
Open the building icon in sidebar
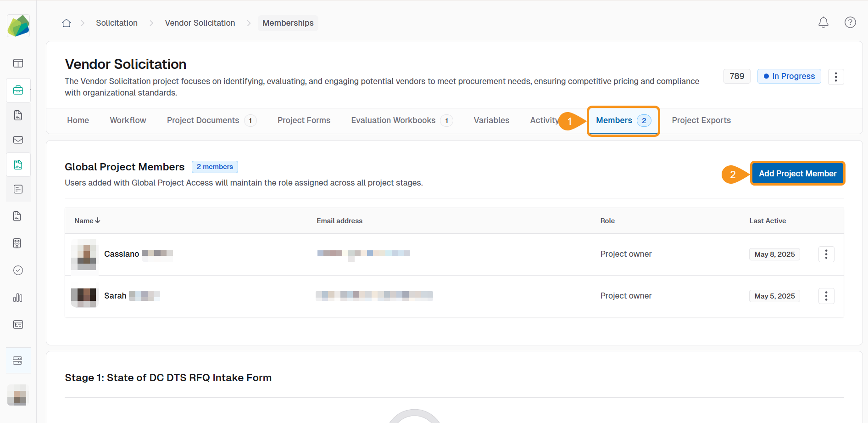click(x=17, y=243)
